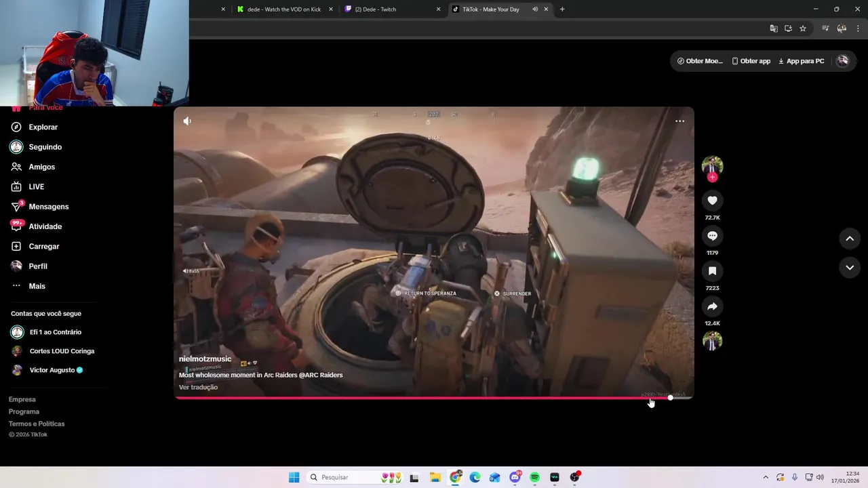
Task: Bookmark this page with the star icon
Action: (803, 28)
